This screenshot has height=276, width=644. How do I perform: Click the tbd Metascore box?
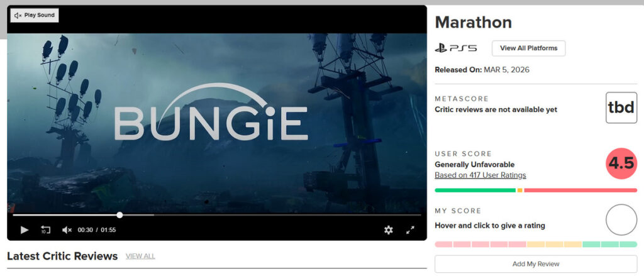tap(621, 108)
